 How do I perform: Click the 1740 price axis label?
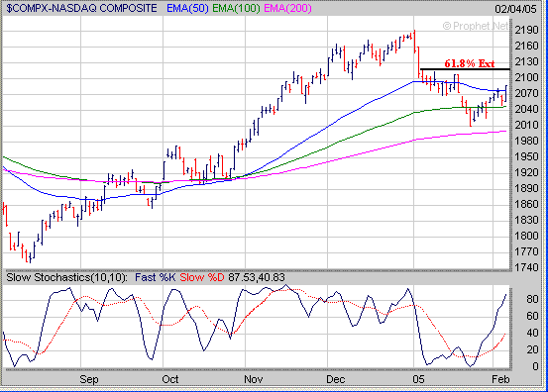point(526,267)
